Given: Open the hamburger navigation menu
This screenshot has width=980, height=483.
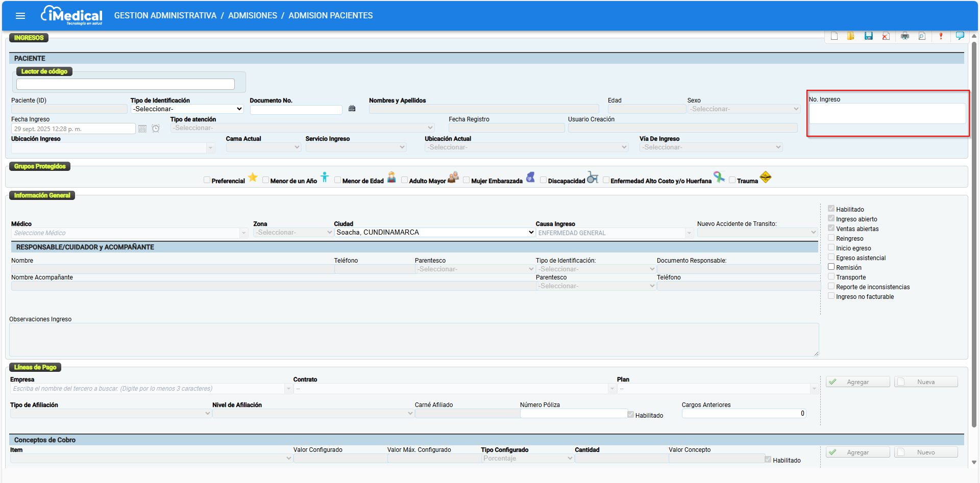Looking at the screenshot, I should (x=20, y=16).
